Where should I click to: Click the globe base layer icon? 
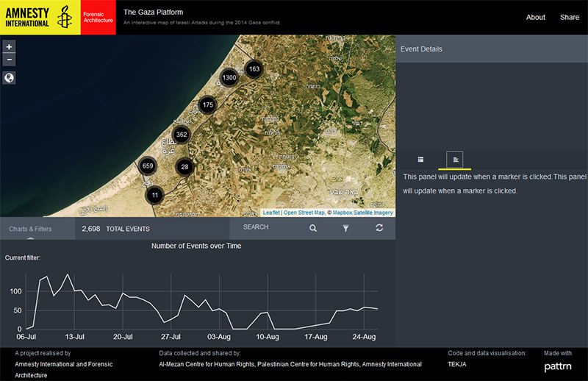tap(10, 78)
